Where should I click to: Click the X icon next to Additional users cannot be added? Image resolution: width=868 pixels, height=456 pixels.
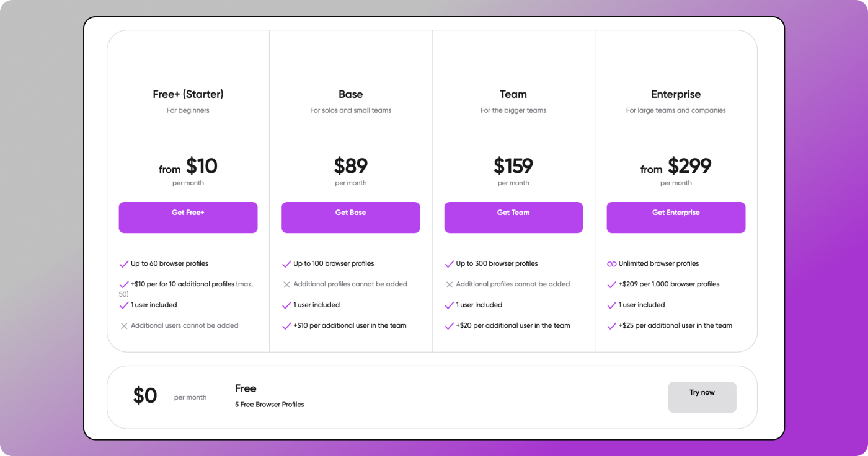coord(124,326)
